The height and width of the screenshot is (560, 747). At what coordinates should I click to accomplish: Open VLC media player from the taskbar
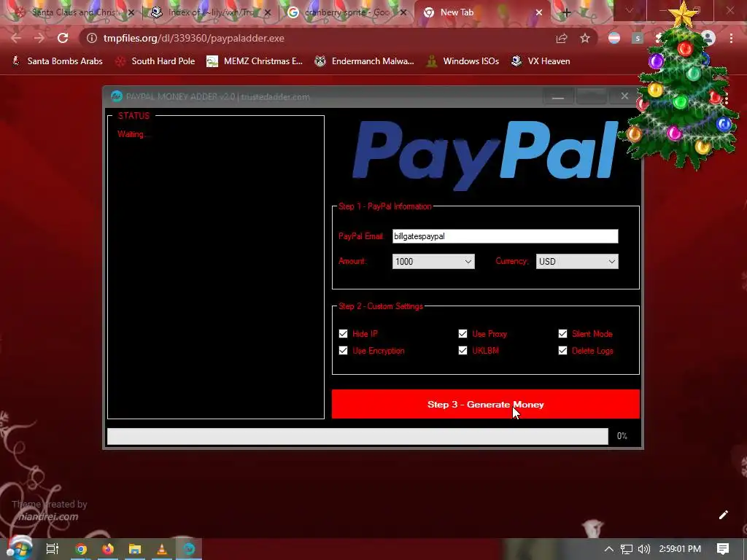(x=162, y=549)
